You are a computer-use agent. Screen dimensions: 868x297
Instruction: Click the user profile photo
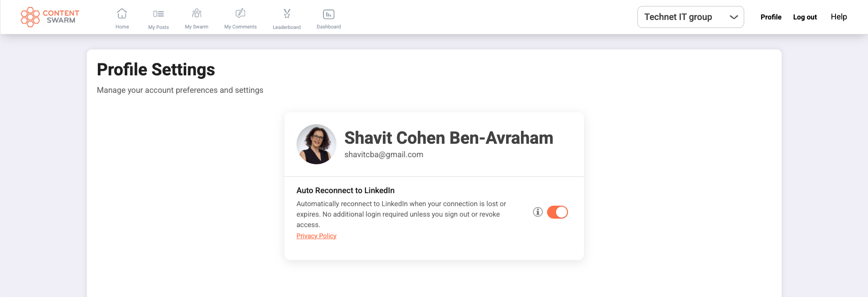click(316, 144)
